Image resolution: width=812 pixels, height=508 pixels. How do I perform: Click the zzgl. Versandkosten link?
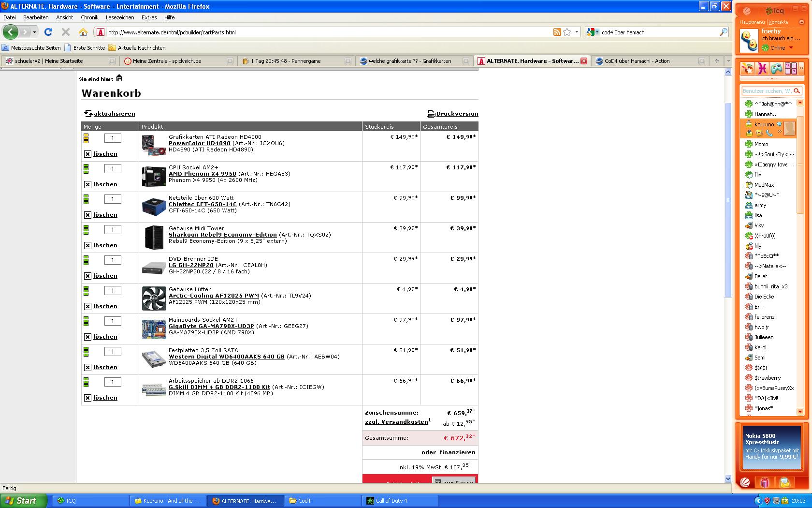point(396,422)
